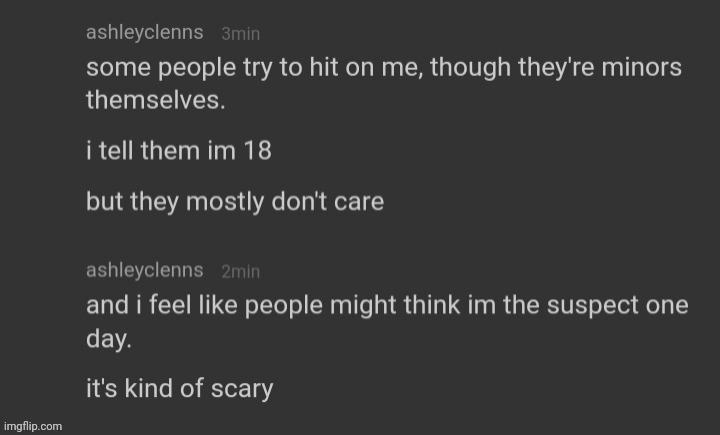Select message starting 'and i feel like people'

tap(387, 322)
